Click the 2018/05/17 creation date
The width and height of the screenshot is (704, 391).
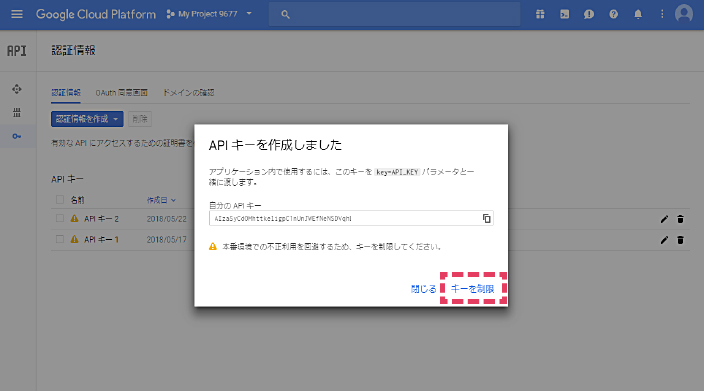167,240
